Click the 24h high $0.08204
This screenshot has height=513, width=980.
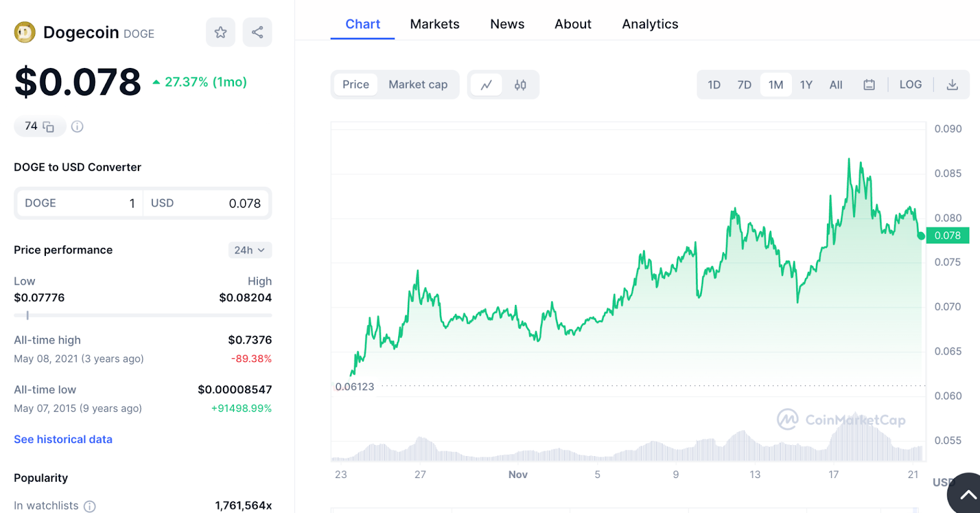point(246,298)
